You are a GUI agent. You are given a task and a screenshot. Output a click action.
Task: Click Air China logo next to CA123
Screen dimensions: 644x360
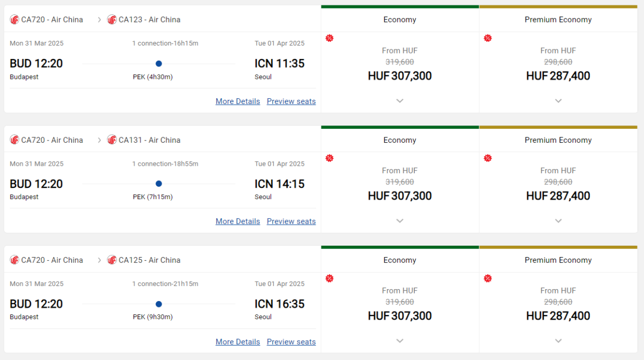pyautogui.click(x=112, y=20)
